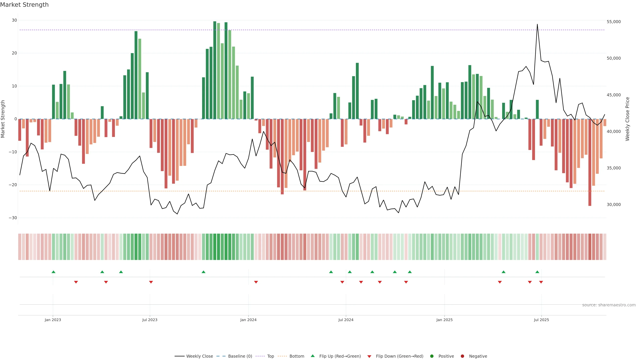Click the highest peak of Weekly Close line
644x362 pixels.
pos(537,24)
